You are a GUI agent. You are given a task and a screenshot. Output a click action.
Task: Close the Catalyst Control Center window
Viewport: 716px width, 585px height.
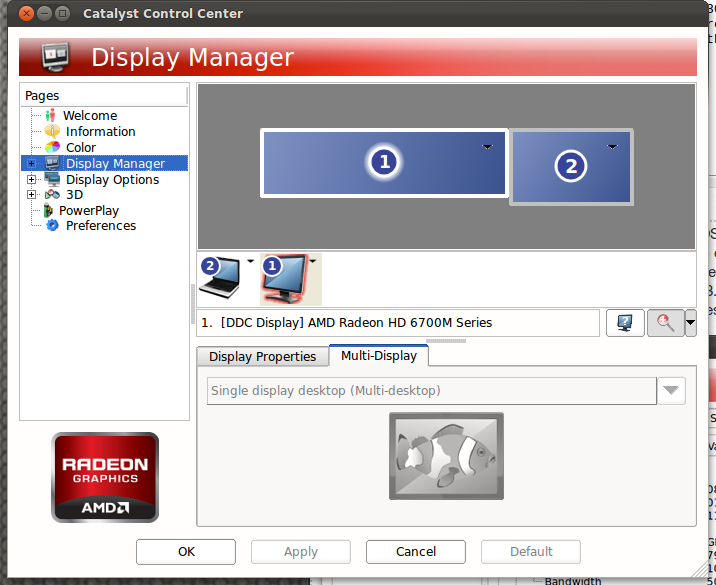(x=26, y=13)
